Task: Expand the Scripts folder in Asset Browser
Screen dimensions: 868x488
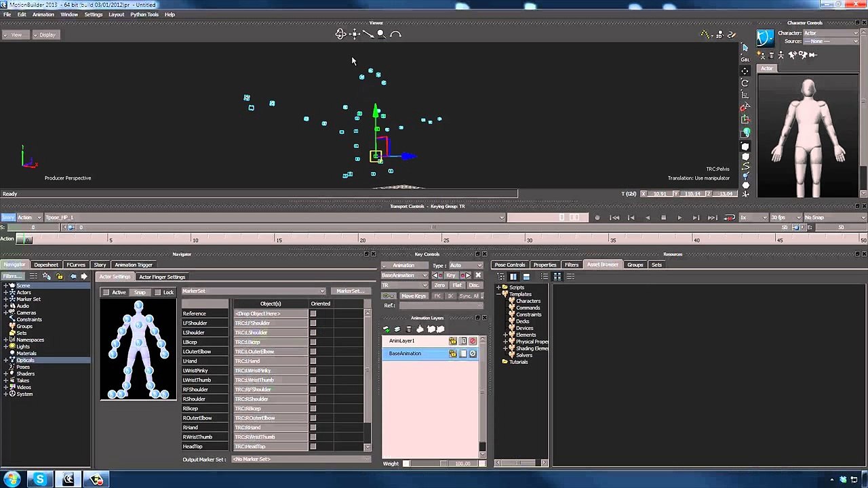Action: tap(498, 287)
